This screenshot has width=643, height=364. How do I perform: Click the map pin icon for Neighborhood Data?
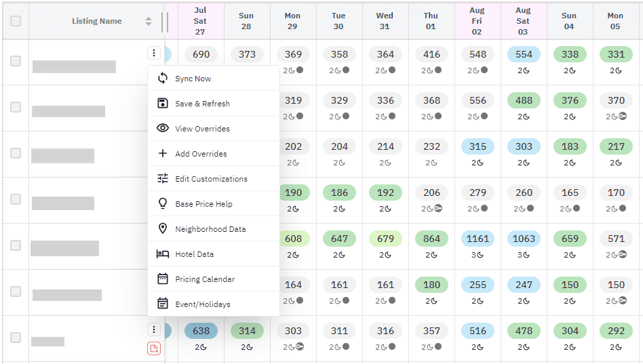(163, 228)
